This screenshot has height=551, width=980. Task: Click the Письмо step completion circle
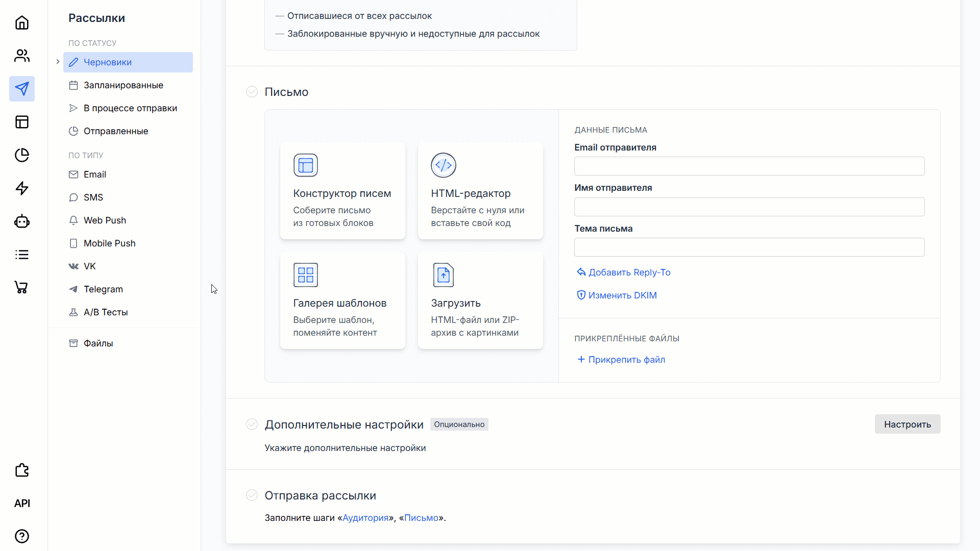click(252, 91)
